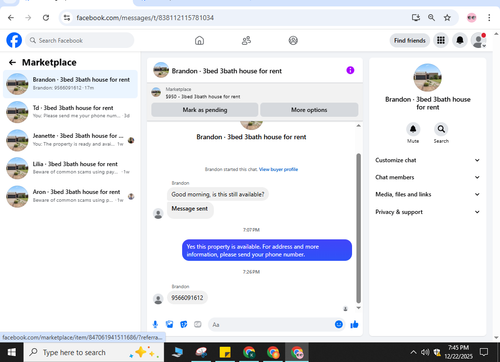
Task: Send a thumbs-up like
Action: tap(354, 324)
